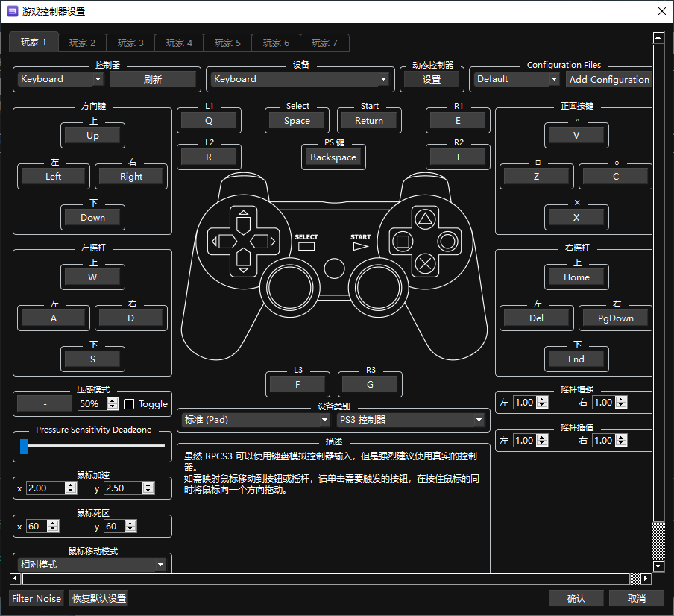The height and width of the screenshot is (616, 674).
Task: Click 恢复默认设置 to restore defaults
Action: tap(99, 598)
